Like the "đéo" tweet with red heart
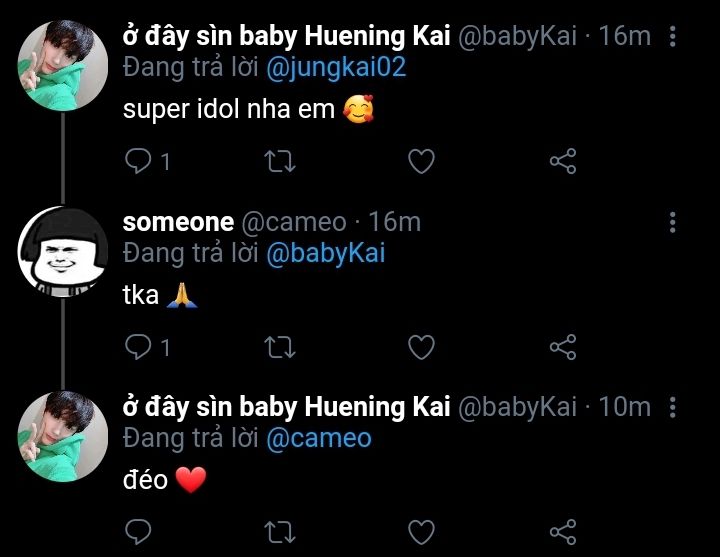 [x=422, y=531]
